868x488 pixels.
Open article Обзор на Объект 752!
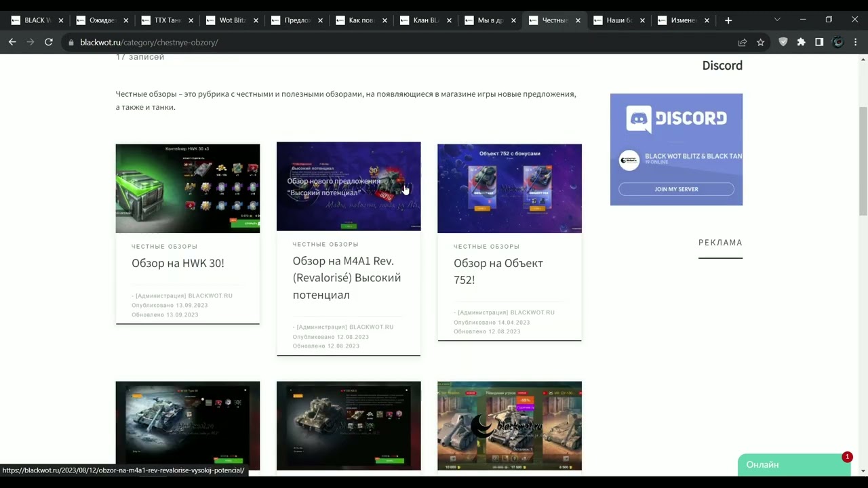pos(498,271)
